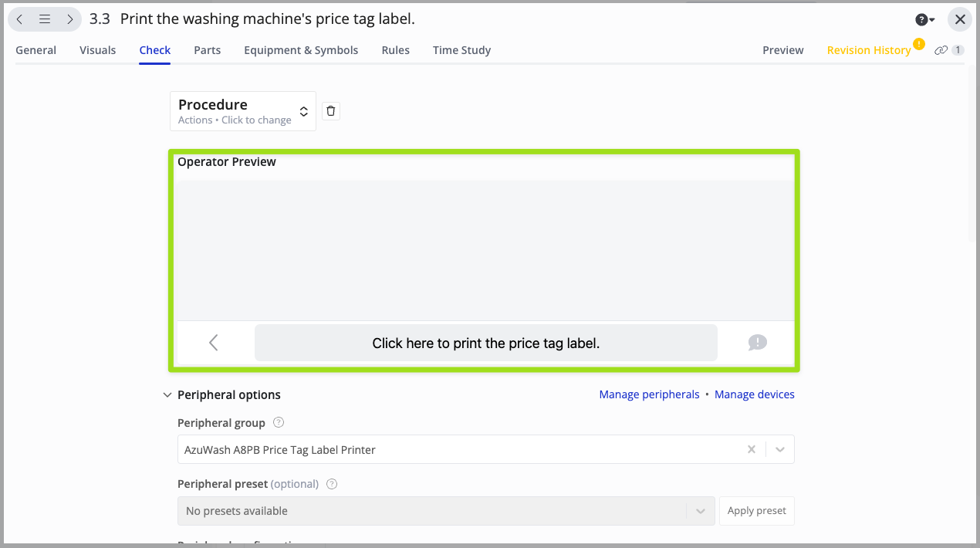Click the operator preview back chevron
Screen dimensions: 980x548
coord(214,343)
